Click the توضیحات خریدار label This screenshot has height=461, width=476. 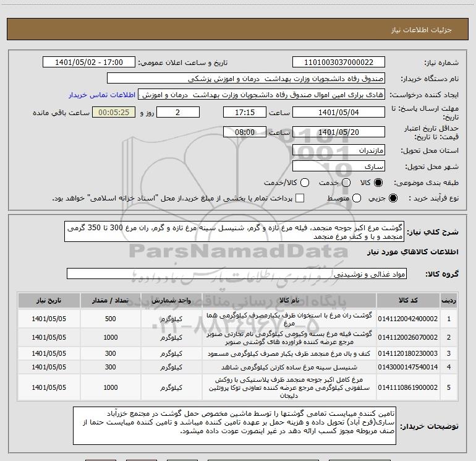[x=429, y=426]
